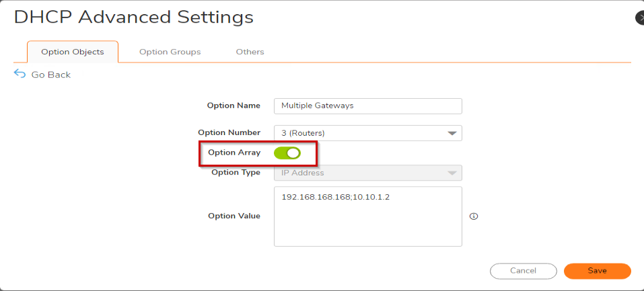Click the Option Array label text
The height and width of the screenshot is (291, 644).
234,153
